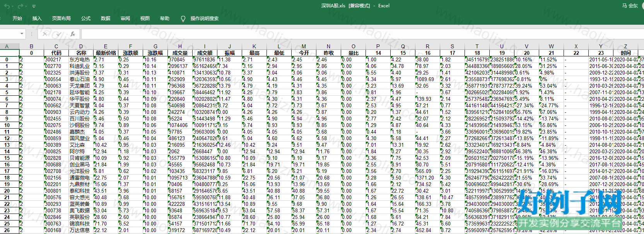Click the code cell 300825
Viewport: 644px width, 234px height.
pyautogui.click(x=56, y=151)
